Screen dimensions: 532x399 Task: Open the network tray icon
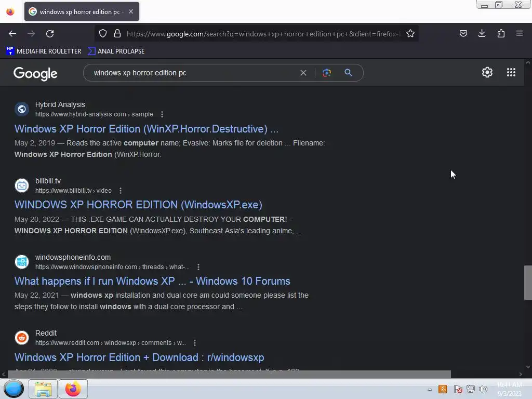pyautogui.click(x=471, y=389)
